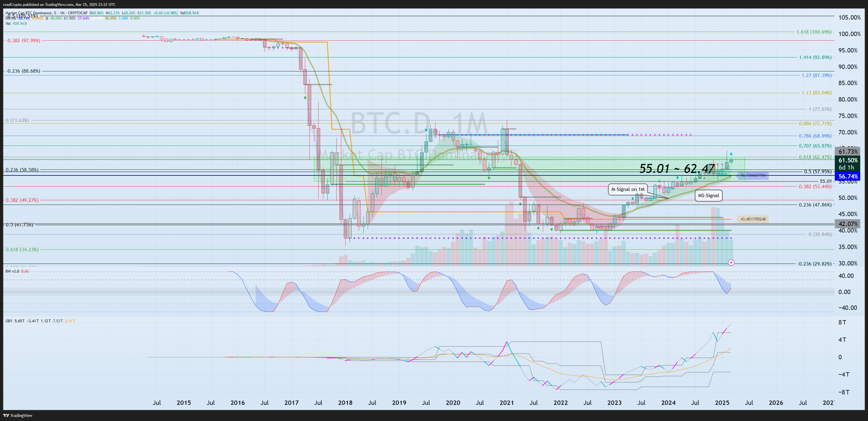Click the 0.618 (62.47%) Fibonacci label
This screenshot has height=421, width=868.
(815, 157)
